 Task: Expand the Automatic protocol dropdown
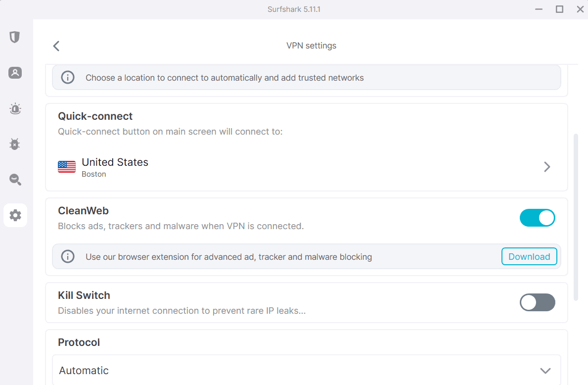[307, 370]
